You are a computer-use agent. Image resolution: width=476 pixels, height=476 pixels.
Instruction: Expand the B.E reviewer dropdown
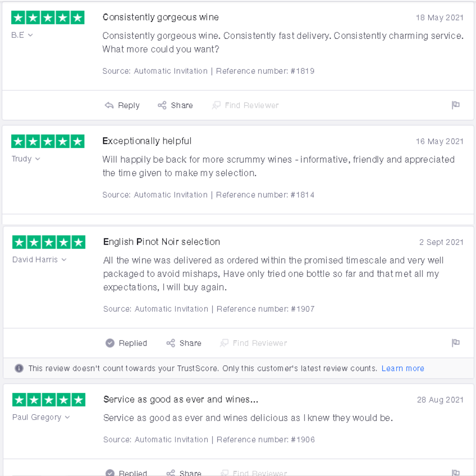click(30, 35)
